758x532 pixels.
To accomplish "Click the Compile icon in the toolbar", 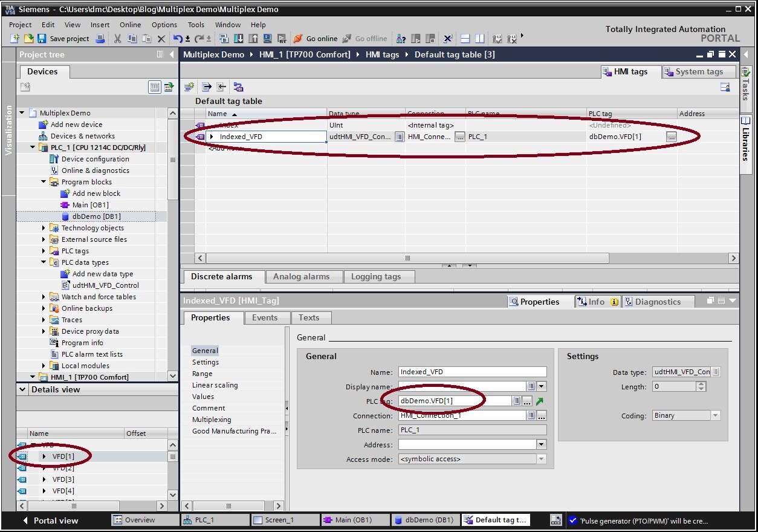I will [x=224, y=39].
